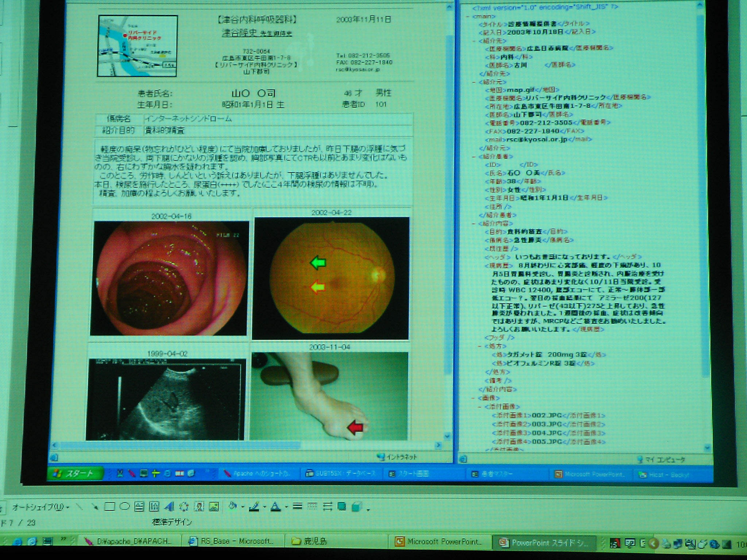Select the Line drawing tool
The height and width of the screenshot is (560, 747).
point(79,506)
